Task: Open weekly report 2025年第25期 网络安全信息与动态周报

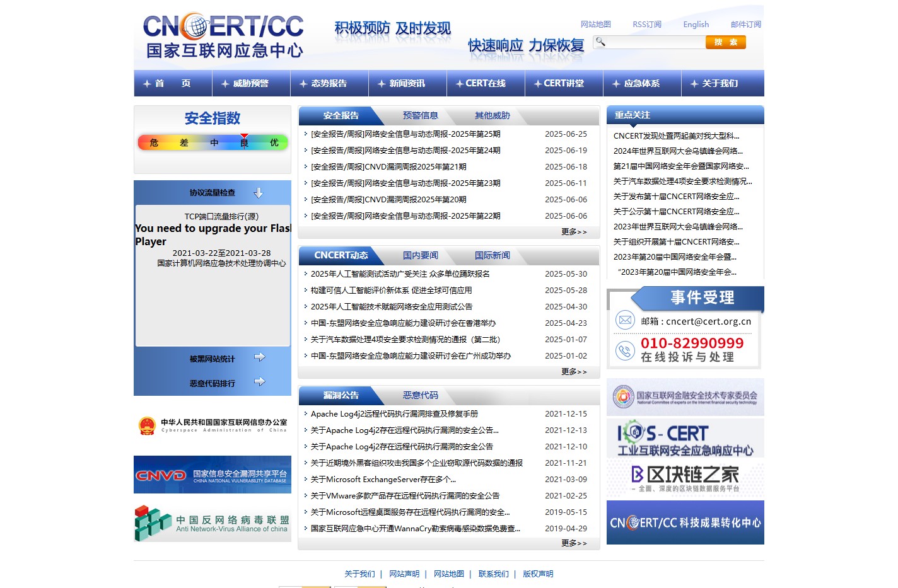Action: (x=405, y=134)
